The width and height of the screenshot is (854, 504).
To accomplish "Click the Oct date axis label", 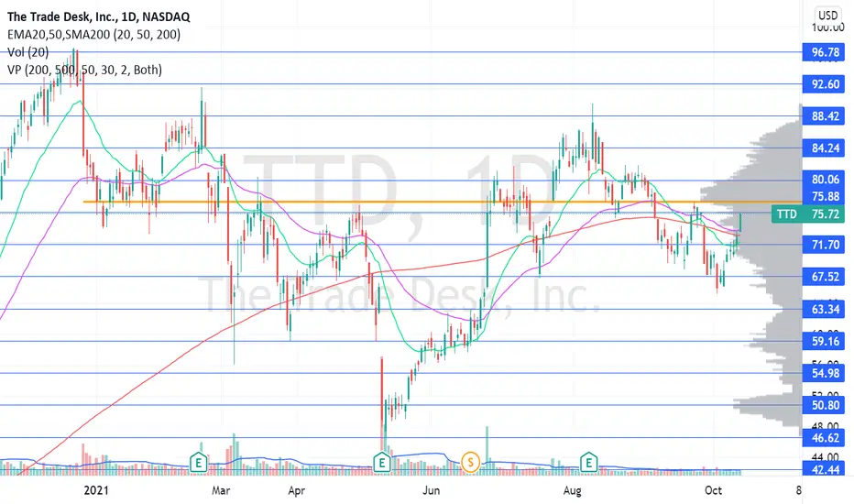I will pyautogui.click(x=714, y=490).
